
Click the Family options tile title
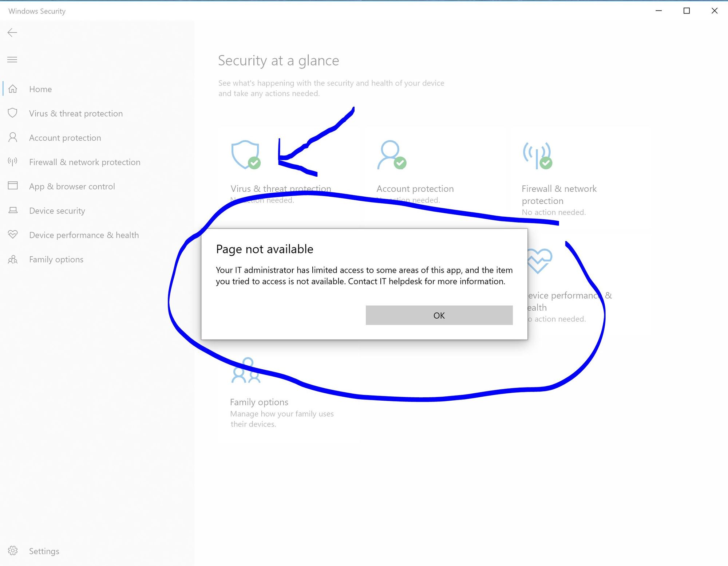[259, 402]
